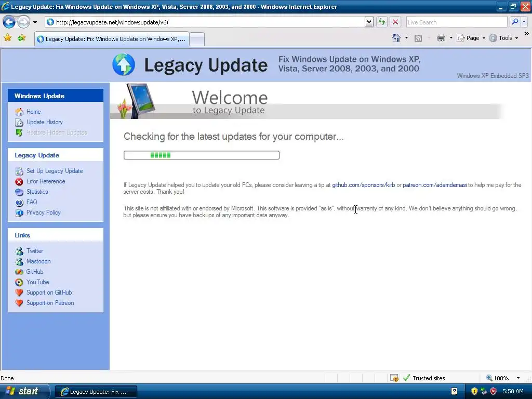Click the Set Up Legacy Update icon
The height and width of the screenshot is (399, 532).
[19, 171]
